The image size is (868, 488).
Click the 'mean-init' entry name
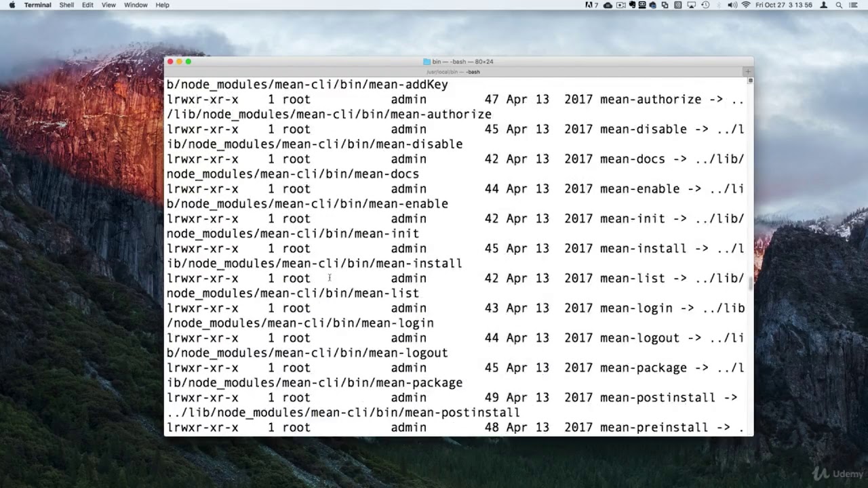(x=632, y=219)
